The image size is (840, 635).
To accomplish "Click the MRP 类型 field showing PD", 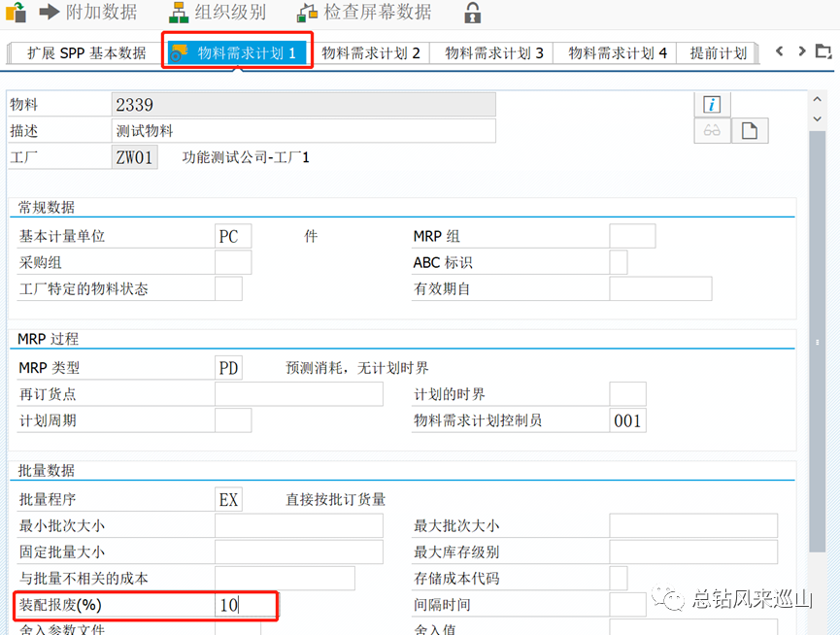I will point(231,366).
